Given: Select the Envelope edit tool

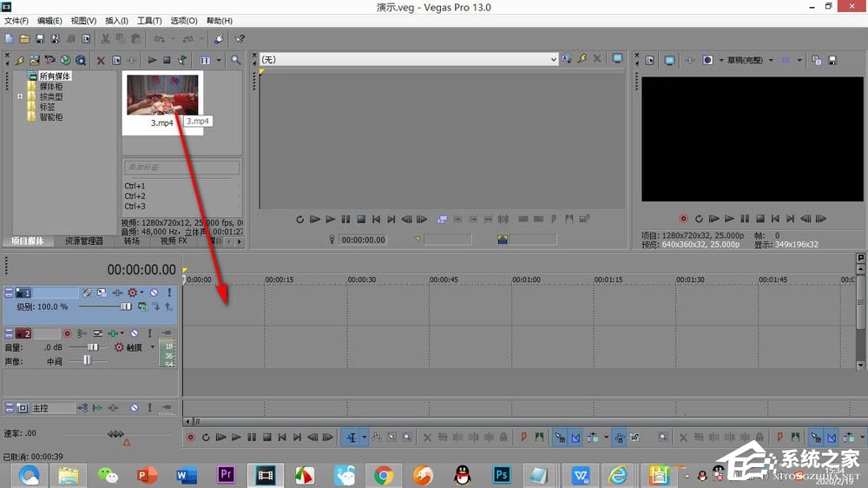Looking at the screenshot, I should [x=377, y=438].
